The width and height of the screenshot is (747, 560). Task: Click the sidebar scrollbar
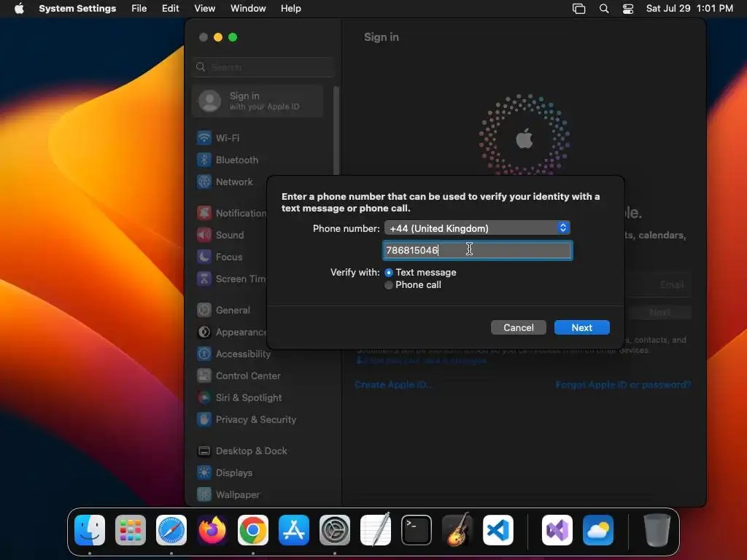tap(336, 131)
